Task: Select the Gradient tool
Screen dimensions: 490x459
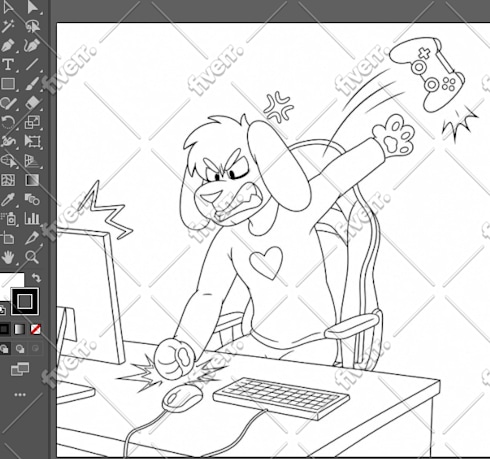Action: [32, 180]
